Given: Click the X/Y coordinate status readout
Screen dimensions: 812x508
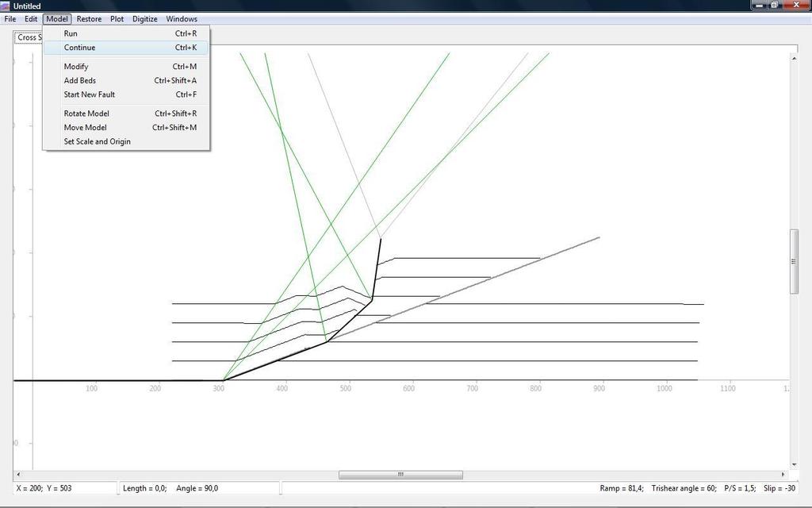Looking at the screenshot, I should point(44,488).
